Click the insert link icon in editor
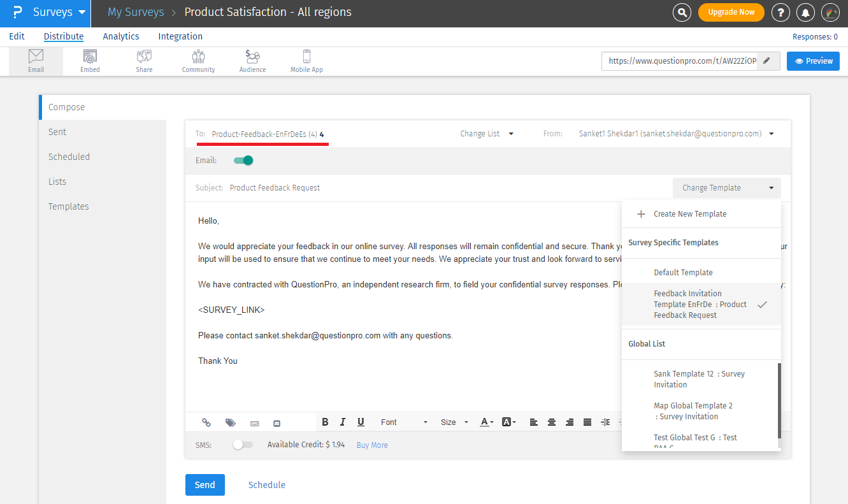 [x=206, y=422]
